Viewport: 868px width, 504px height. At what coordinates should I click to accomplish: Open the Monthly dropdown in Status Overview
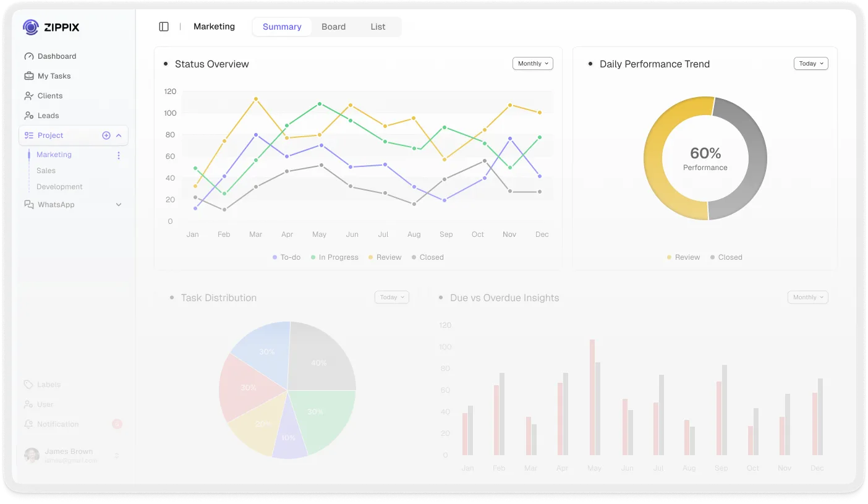click(x=532, y=63)
